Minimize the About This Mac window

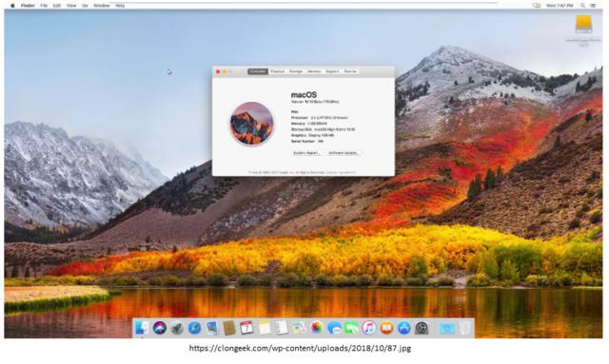pyautogui.click(x=225, y=72)
